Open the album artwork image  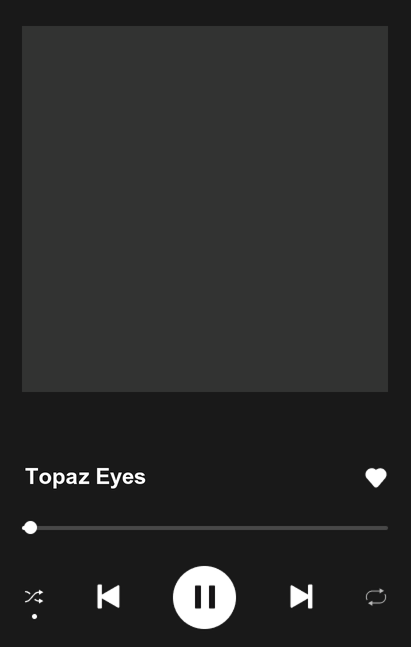(x=205, y=209)
